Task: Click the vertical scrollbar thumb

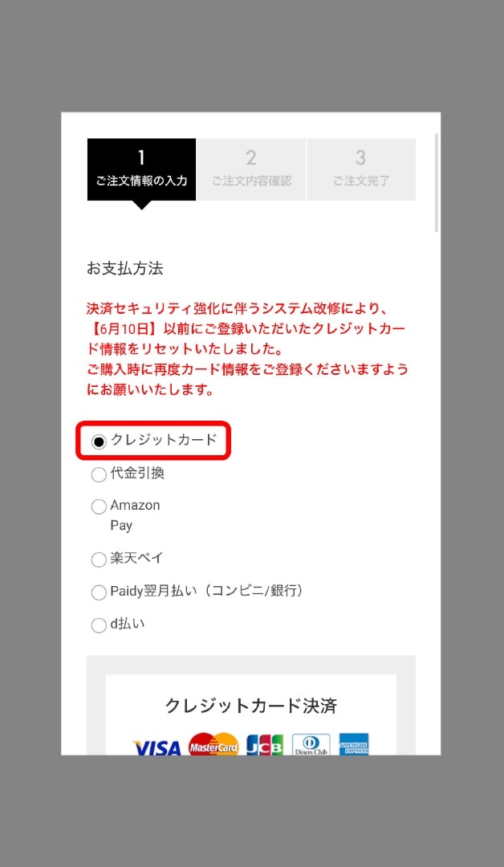Action: [437, 182]
